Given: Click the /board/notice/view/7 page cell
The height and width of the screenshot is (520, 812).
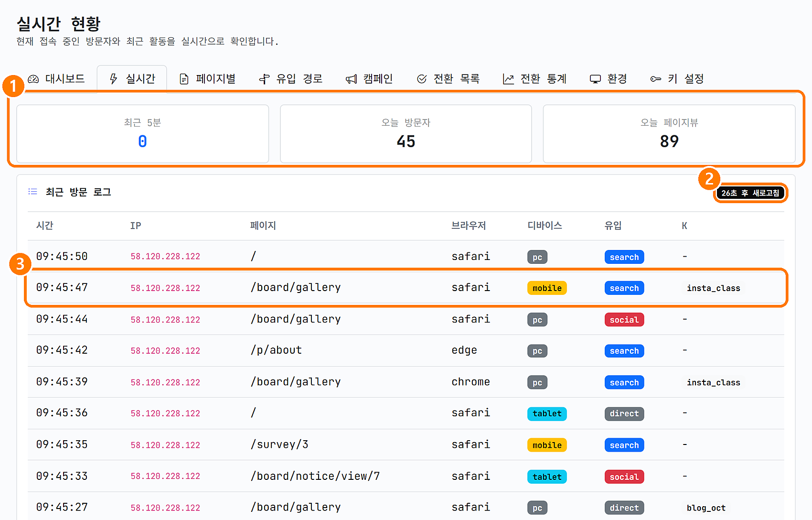Looking at the screenshot, I should tap(315, 476).
